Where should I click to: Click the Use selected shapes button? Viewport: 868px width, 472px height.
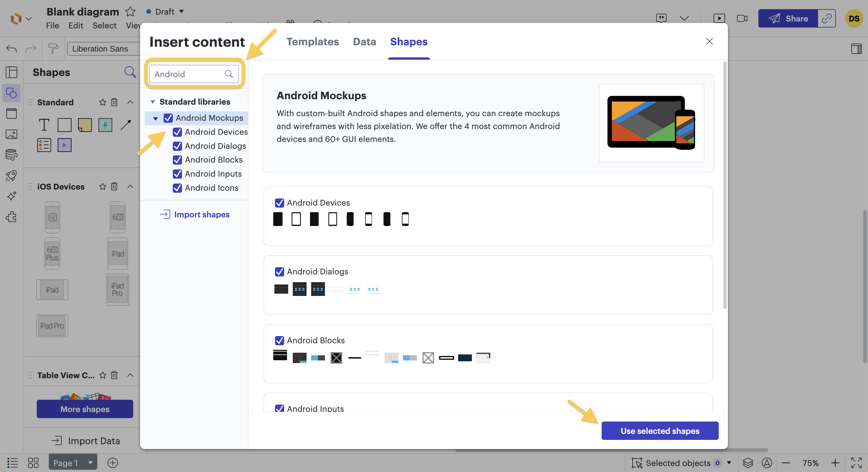659,431
